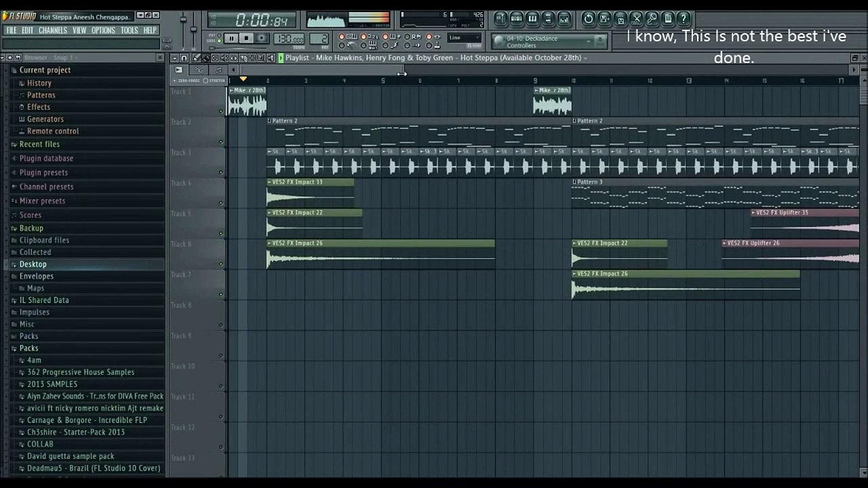Screen dimensions: 868x488
Task: Click the green play arrow beside Playlist title
Action: [281, 58]
